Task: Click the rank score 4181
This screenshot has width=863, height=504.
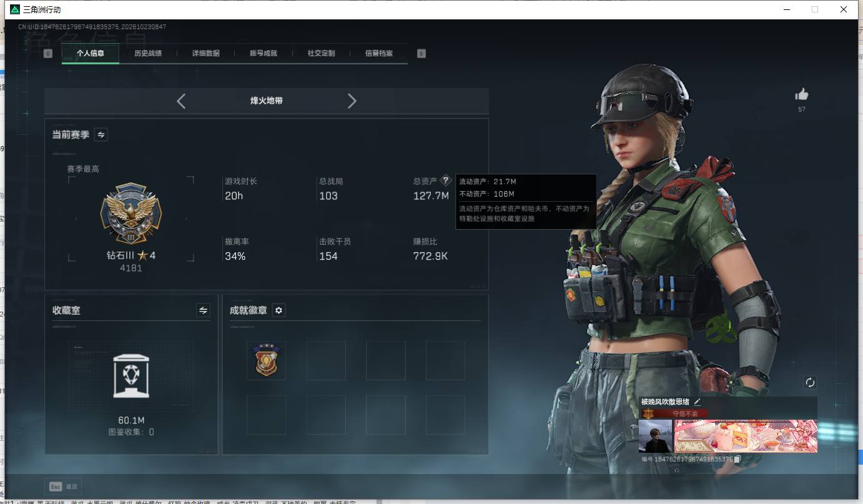Action: coord(131,268)
